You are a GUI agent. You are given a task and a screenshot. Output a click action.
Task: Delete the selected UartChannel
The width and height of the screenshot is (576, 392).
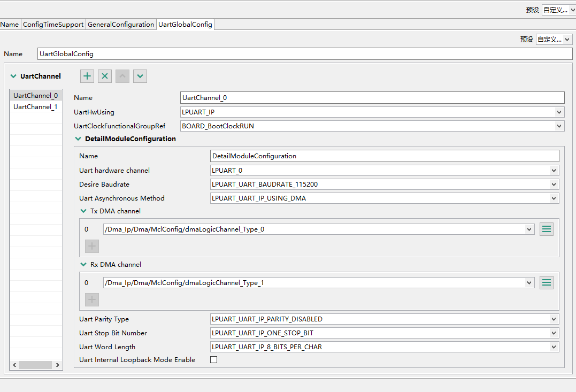click(104, 76)
